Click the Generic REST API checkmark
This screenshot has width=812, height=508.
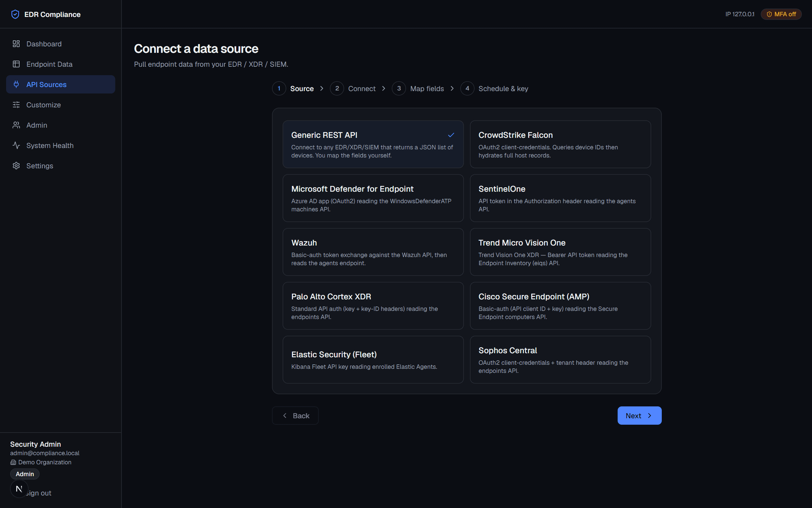pyautogui.click(x=451, y=135)
